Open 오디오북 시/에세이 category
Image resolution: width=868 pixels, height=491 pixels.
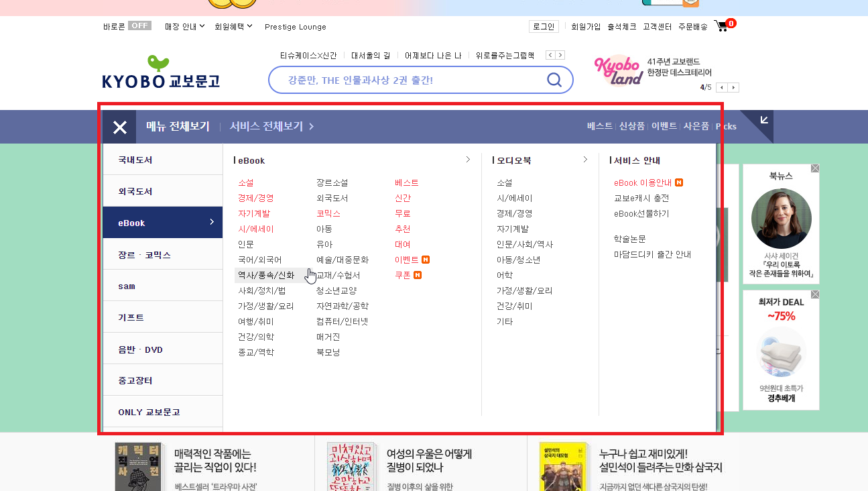515,198
